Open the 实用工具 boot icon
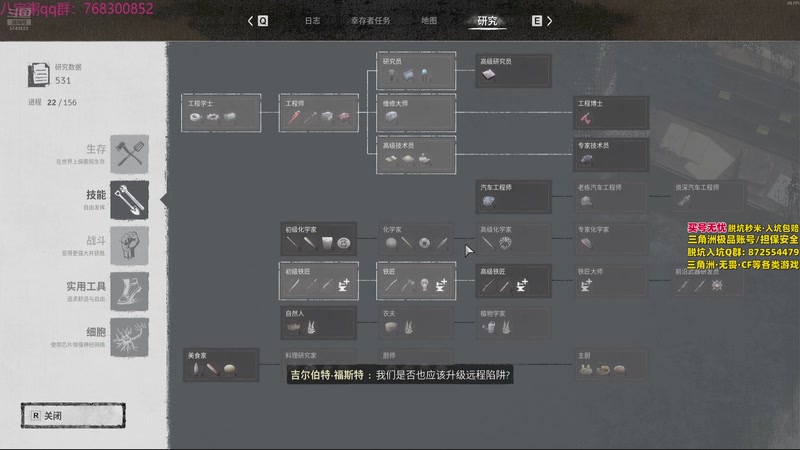This screenshot has width=800, height=450. [130, 291]
